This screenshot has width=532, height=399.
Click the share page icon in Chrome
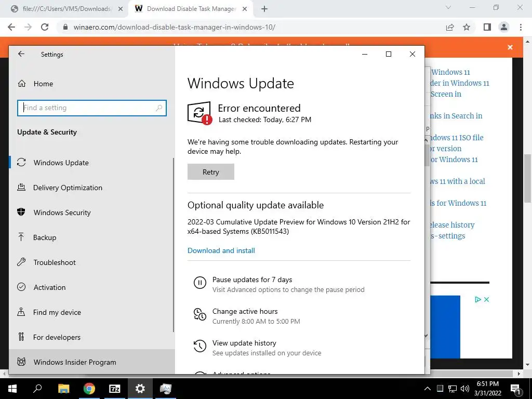click(450, 27)
